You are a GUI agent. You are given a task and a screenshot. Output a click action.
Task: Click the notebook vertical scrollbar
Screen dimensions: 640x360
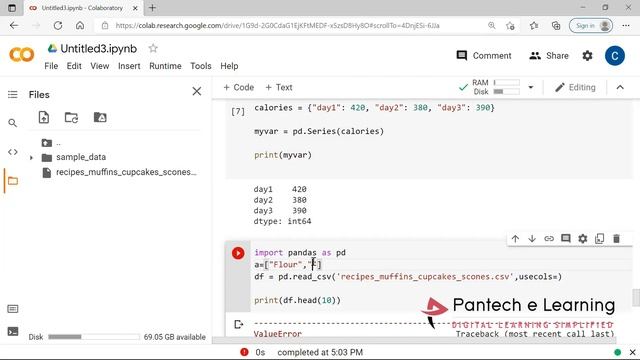636,297
